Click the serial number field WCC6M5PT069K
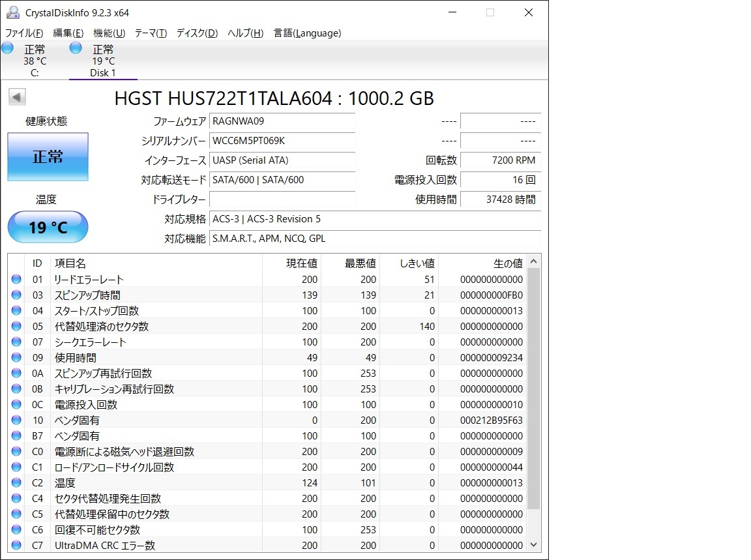This screenshot has height=560, width=751. pos(282,141)
